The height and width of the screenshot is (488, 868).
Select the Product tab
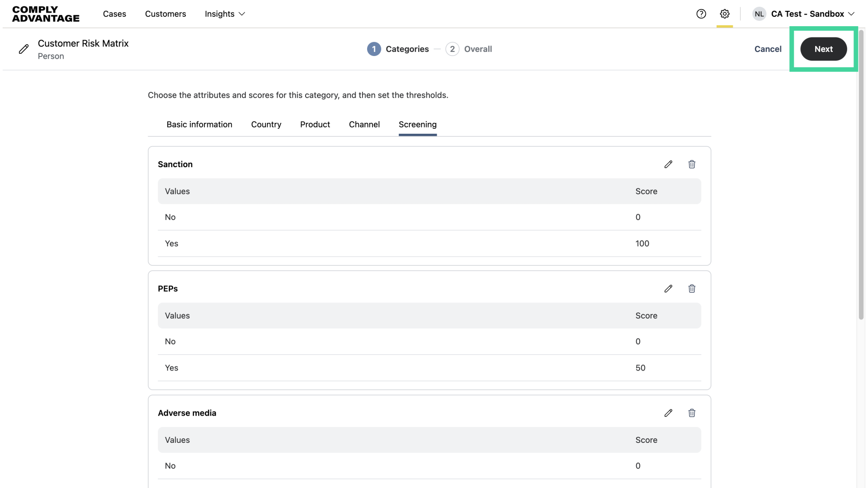point(315,125)
